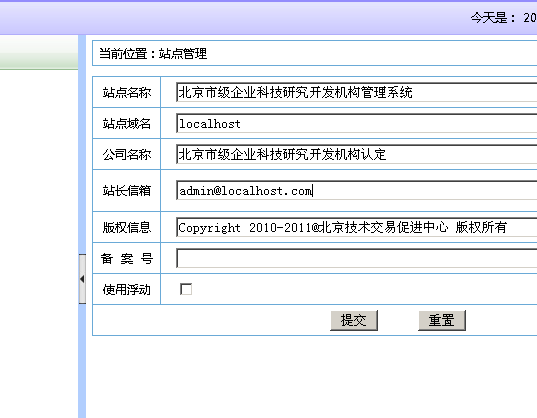Viewport: 537px width, 418px height.
Task: Select the 使用浮动 label text
Action: [x=127, y=290]
